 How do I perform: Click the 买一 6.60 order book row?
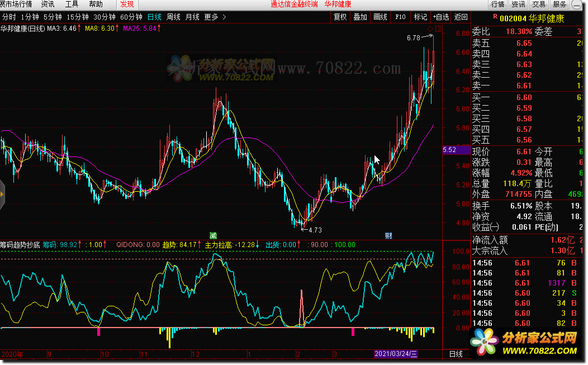pyautogui.click(x=527, y=97)
